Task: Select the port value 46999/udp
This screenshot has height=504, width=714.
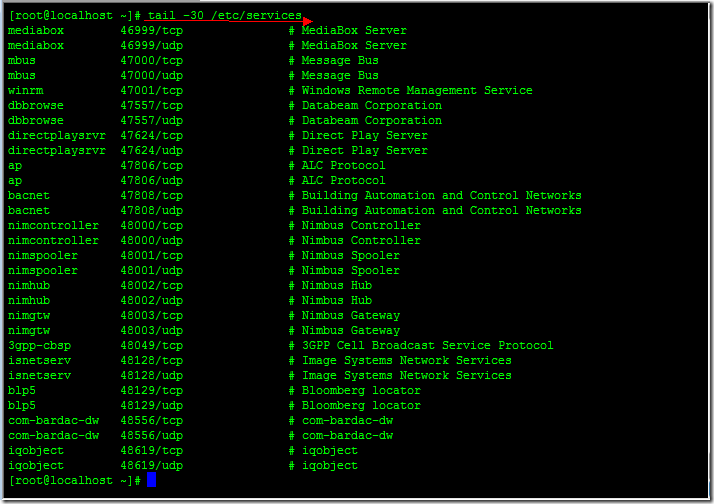Action: tap(152, 46)
